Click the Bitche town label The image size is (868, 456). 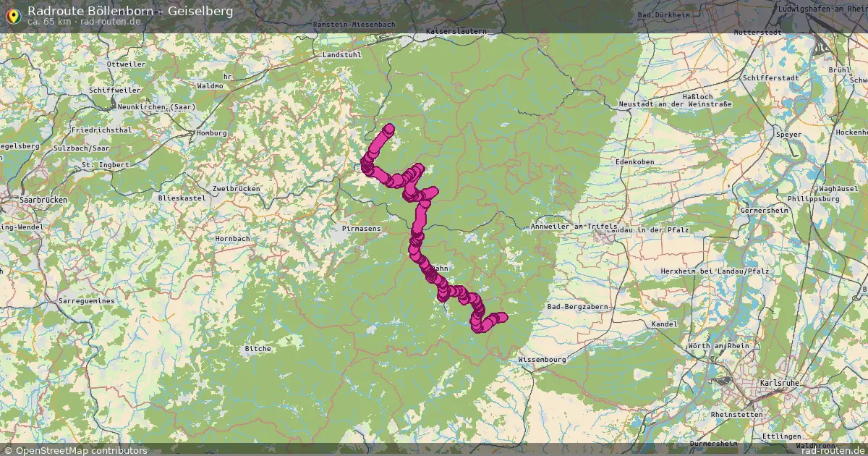(258, 349)
